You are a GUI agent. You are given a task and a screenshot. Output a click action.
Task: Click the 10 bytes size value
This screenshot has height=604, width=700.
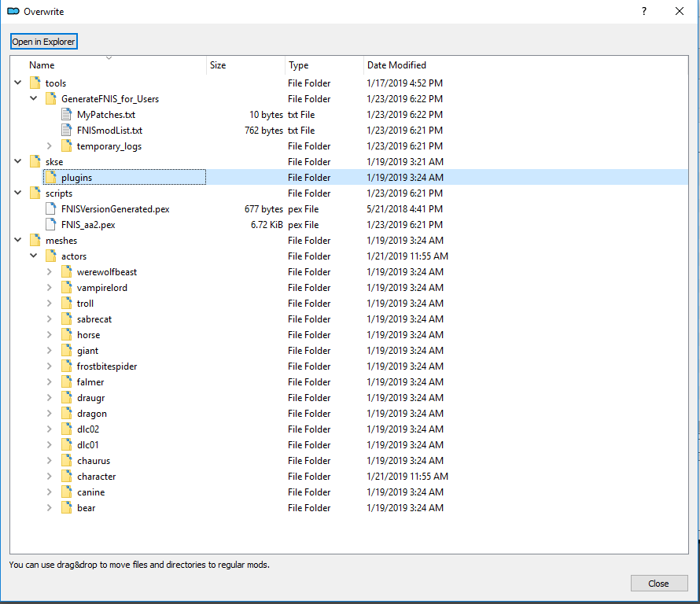tap(266, 115)
